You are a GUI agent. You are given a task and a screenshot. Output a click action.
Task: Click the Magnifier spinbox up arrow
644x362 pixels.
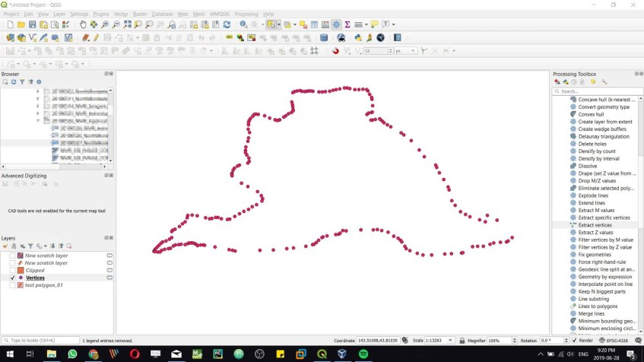pyautogui.click(x=515, y=339)
